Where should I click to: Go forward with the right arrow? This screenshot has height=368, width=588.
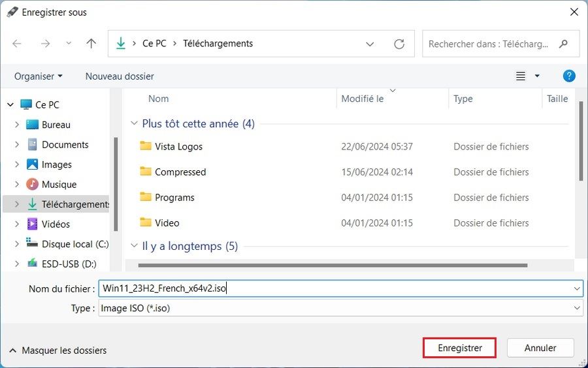[x=45, y=44]
